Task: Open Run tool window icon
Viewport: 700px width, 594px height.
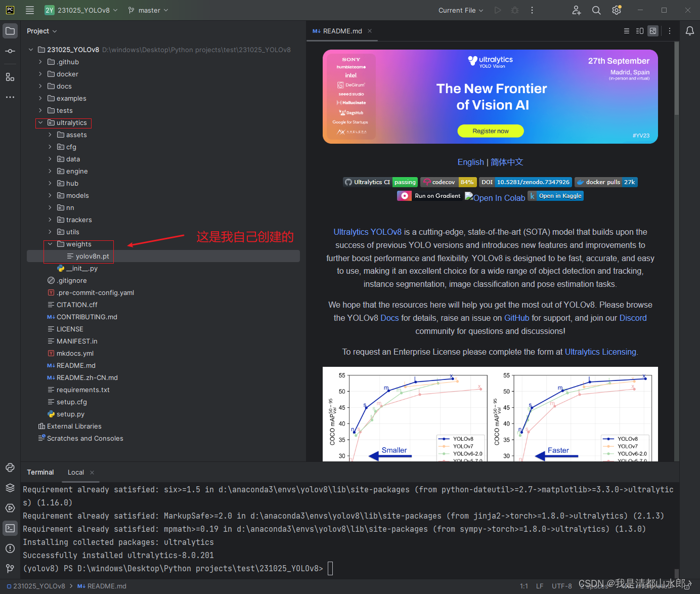Action: click(10, 508)
